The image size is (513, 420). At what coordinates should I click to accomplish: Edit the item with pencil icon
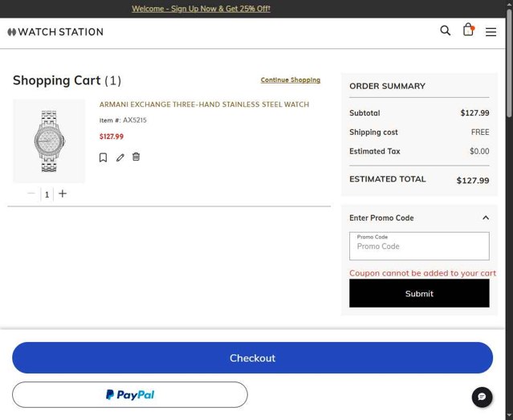tap(120, 157)
